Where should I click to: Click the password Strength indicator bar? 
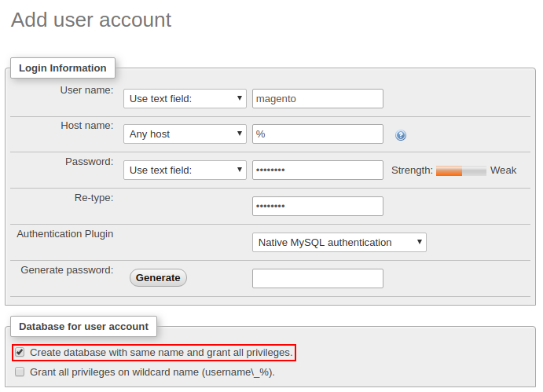coord(460,170)
